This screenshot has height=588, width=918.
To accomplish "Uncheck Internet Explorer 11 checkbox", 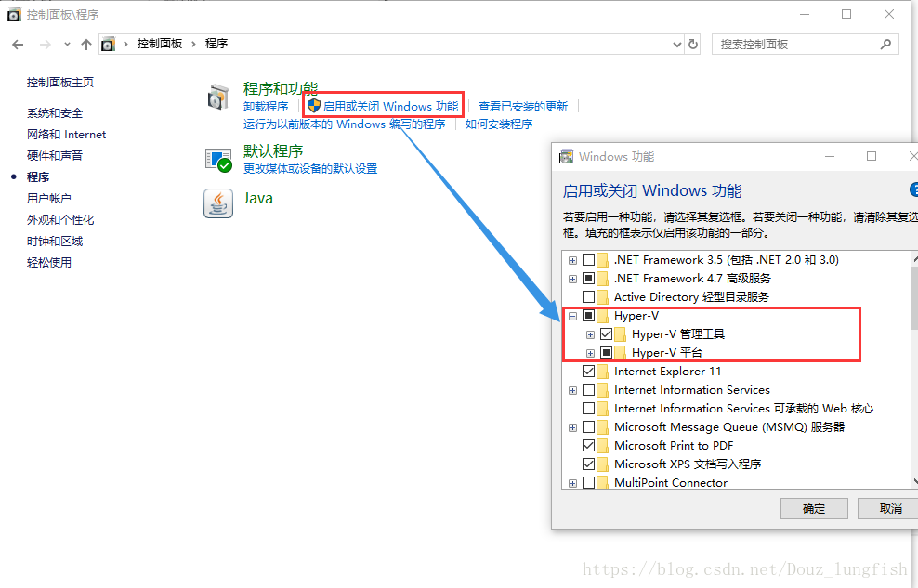I will [x=588, y=371].
